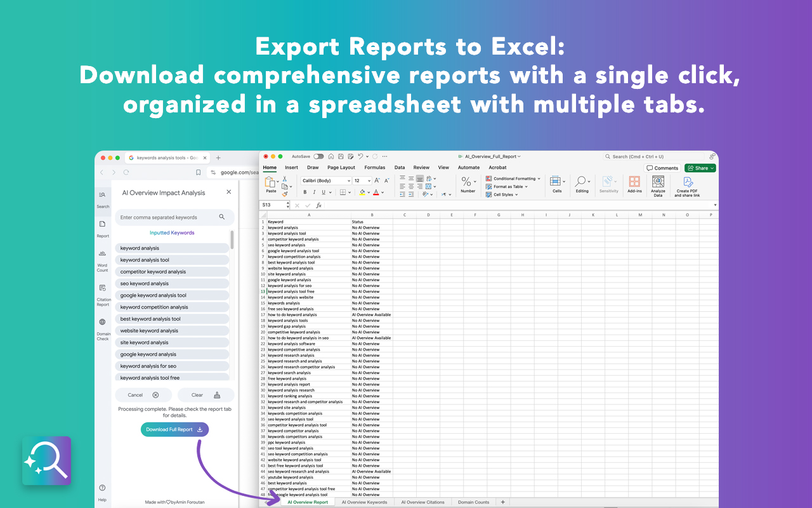Click the Cancel button
The height and width of the screenshot is (508, 812).
[143, 395]
